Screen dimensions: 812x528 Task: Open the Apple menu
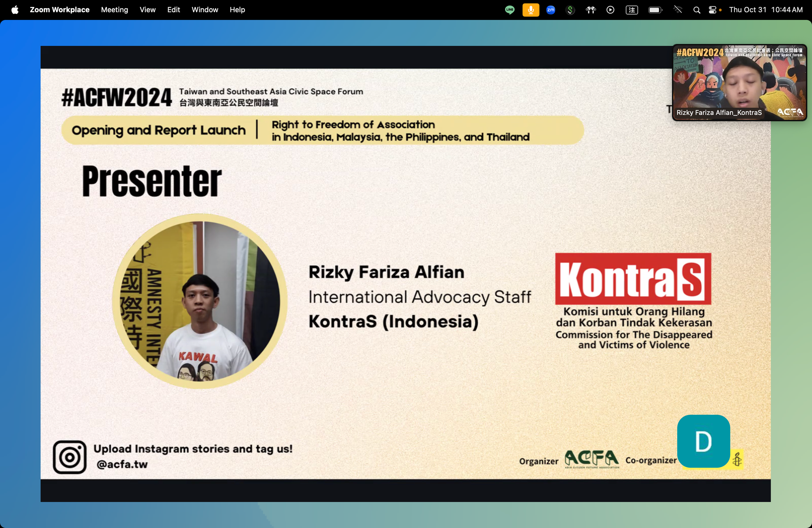pos(15,10)
